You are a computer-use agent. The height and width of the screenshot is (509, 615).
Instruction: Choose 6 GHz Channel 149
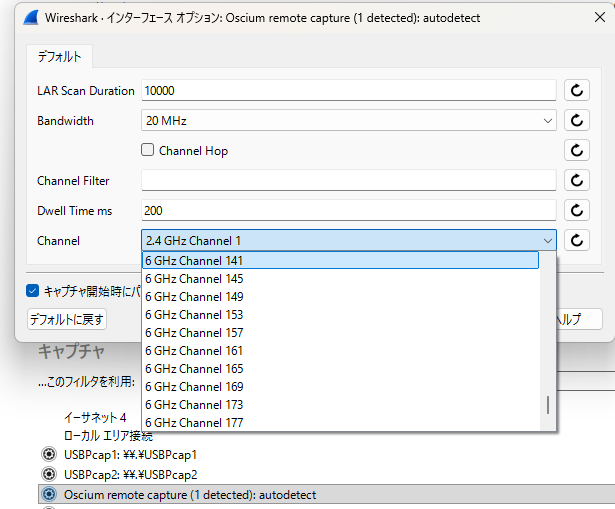(340, 297)
